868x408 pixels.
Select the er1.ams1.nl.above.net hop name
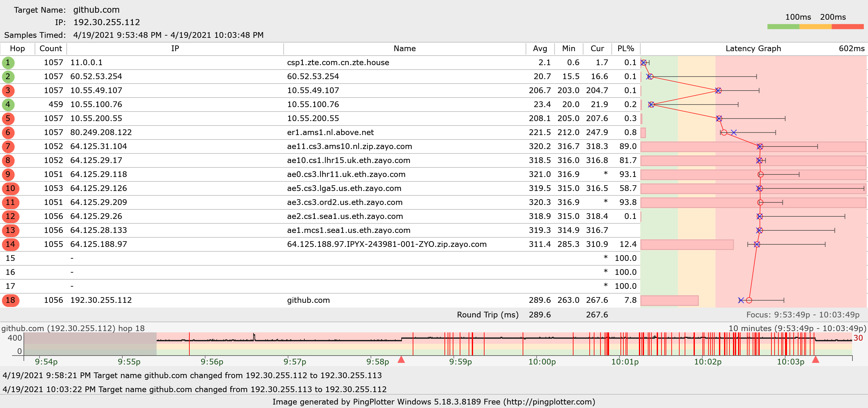[330, 133]
